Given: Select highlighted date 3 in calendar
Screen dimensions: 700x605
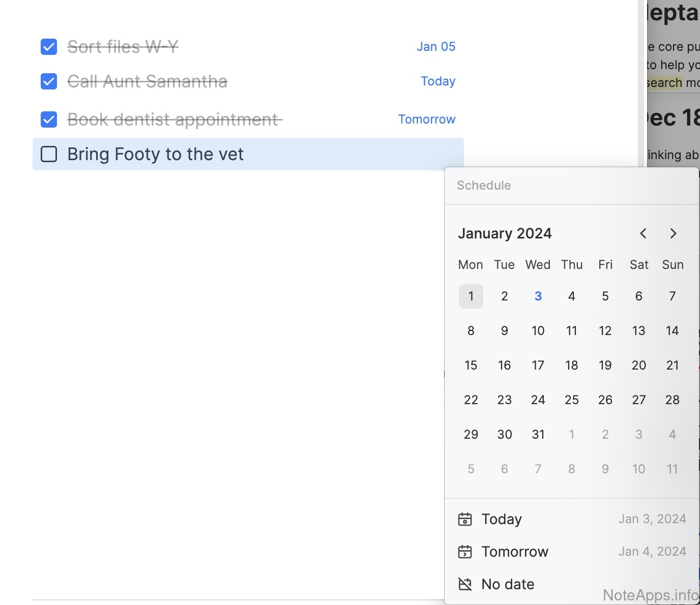Looking at the screenshot, I should [x=538, y=296].
